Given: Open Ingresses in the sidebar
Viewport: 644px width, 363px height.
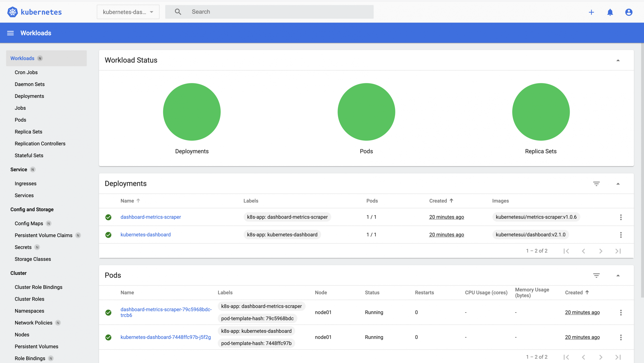Looking at the screenshot, I should pyautogui.click(x=26, y=183).
